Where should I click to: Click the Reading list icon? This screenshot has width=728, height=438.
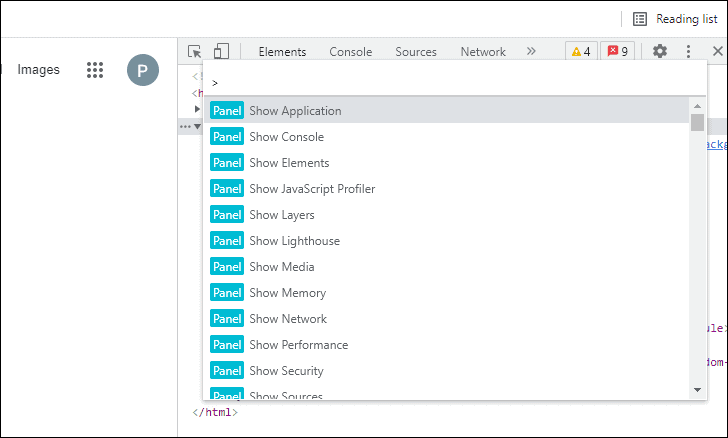pos(640,19)
